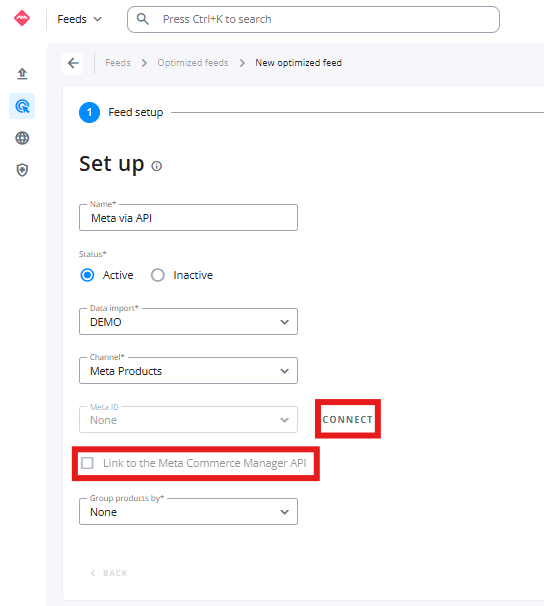Screen dimensions: 544x606
Task: Click the Ctrl+K search box
Action: click(x=313, y=19)
